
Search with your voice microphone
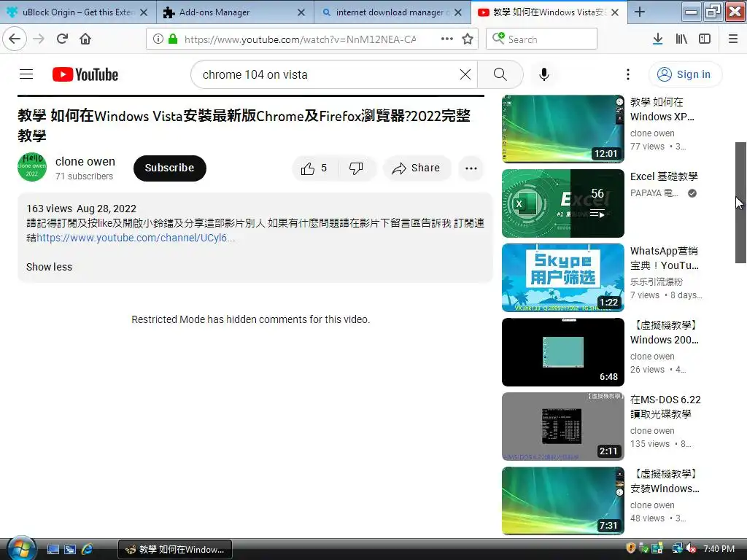coord(544,74)
